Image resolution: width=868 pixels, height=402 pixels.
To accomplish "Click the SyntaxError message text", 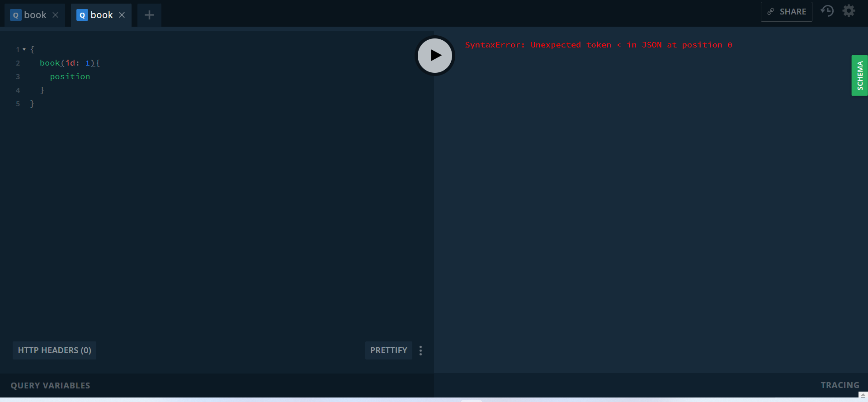I will tap(599, 45).
